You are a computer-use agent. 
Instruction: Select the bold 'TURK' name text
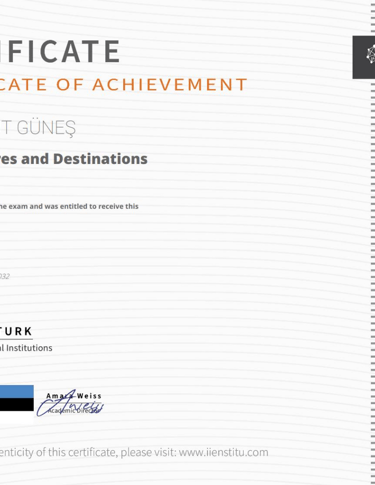click(16, 331)
